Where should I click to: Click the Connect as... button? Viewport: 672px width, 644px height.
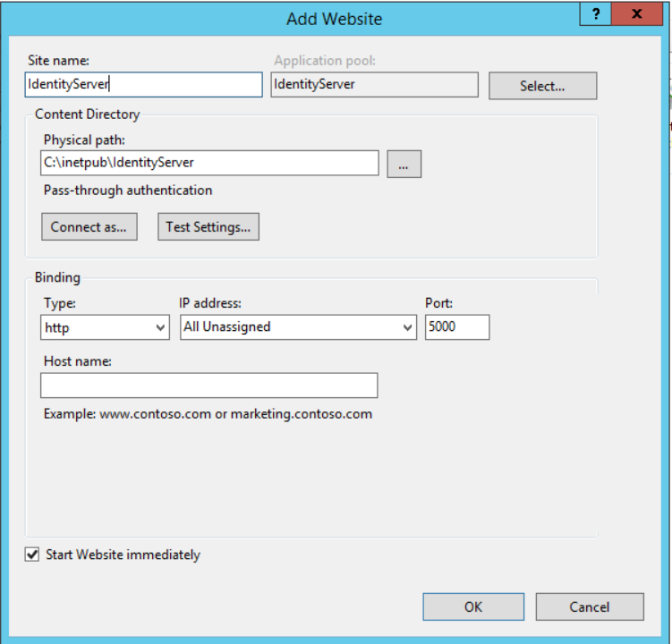tap(89, 227)
